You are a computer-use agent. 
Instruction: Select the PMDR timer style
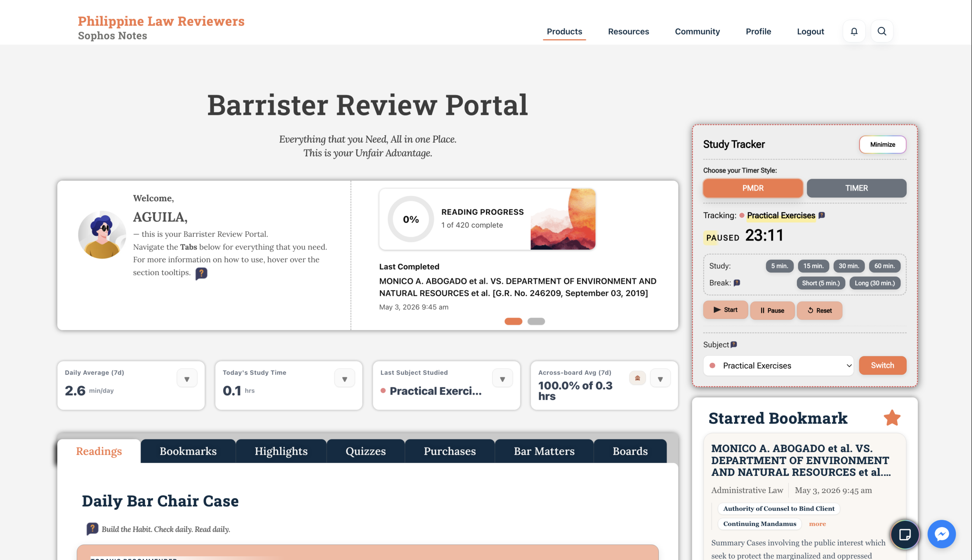(753, 188)
